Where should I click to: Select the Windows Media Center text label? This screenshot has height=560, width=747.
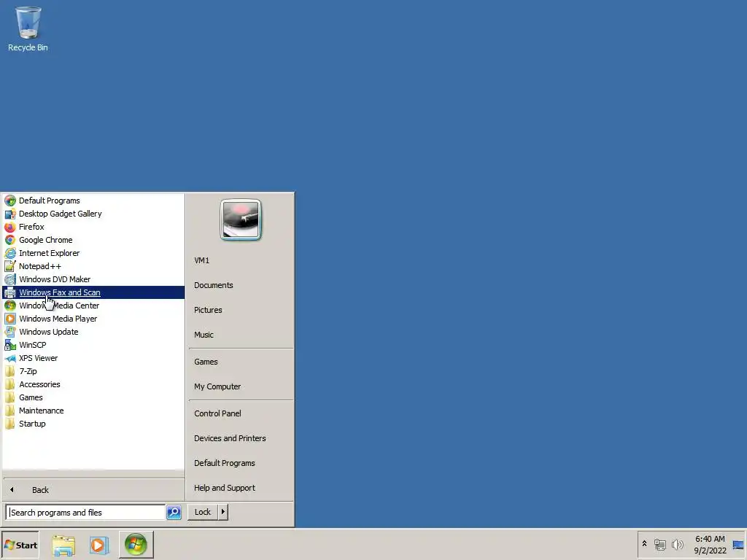59,306
